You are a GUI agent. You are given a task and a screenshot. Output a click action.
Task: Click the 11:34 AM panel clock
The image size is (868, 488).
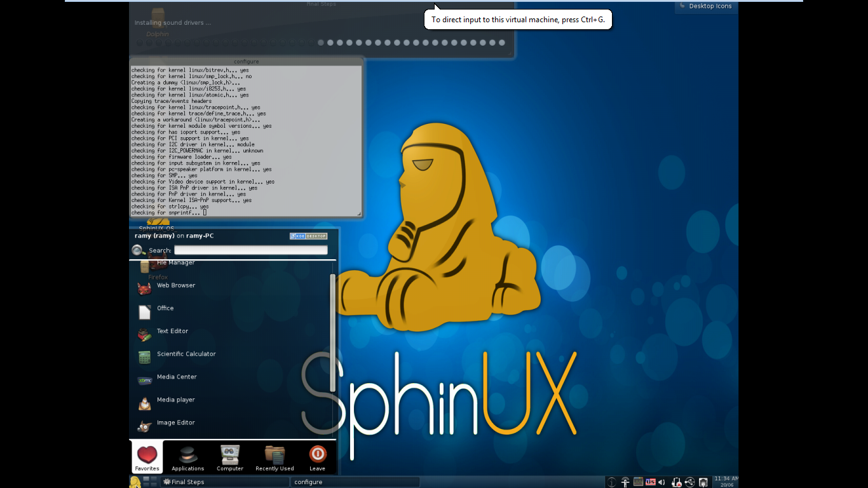(x=726, y=482)
